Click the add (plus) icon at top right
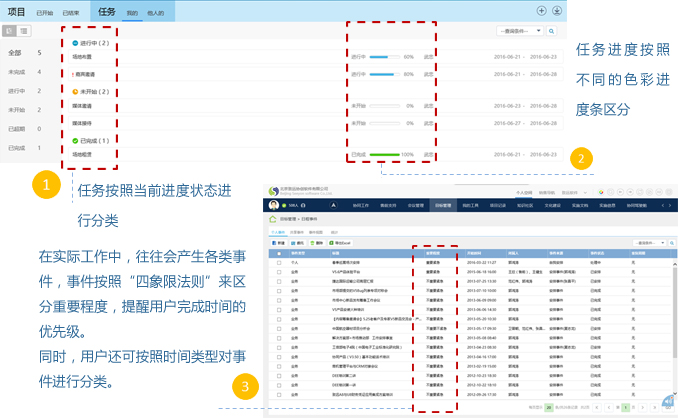Viewport: 678px width, 418px height. pos(541,11)
